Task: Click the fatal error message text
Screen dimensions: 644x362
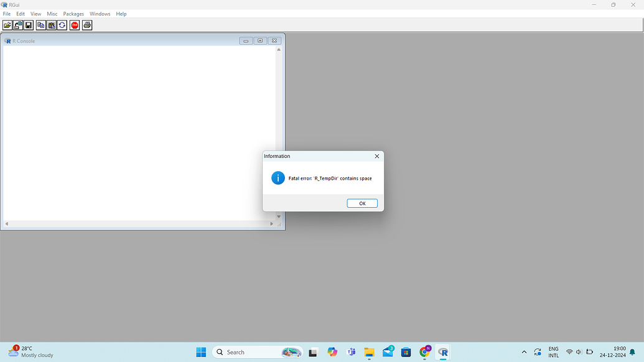Action: click(330, 178)
